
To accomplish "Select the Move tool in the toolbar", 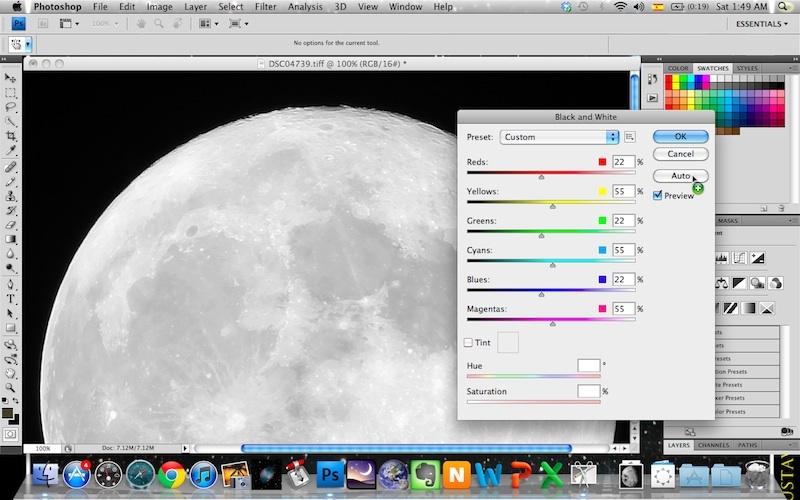I will point(11,78).
